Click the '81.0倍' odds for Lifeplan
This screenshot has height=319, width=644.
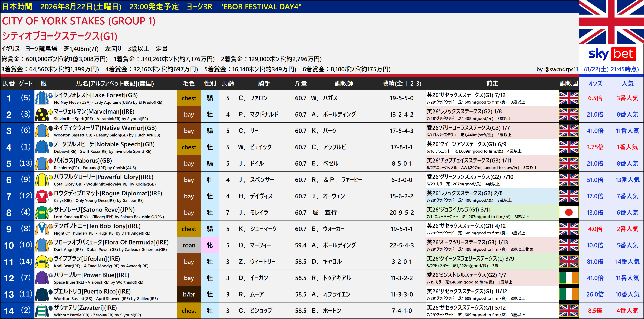pos(595,261)
